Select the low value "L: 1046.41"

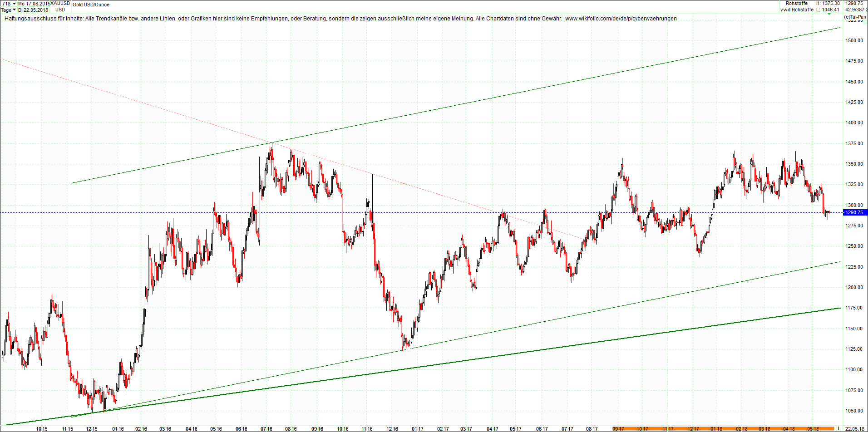pos(828,9)
